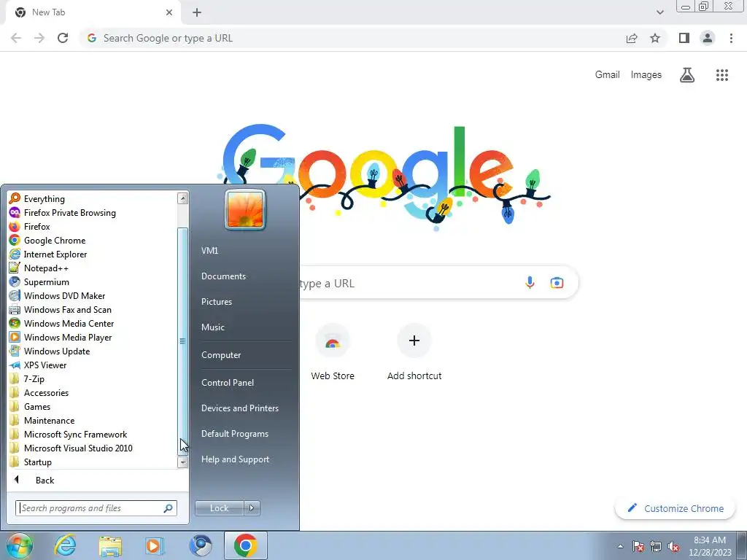This screenshot has width=747, height=560.
Task: Open the shutdown options arrow next to Lock
Action: point(252,508)
